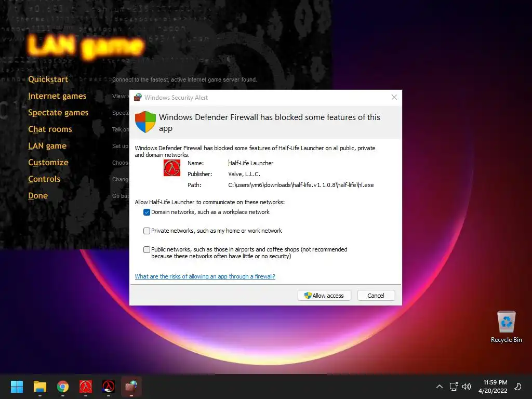Screen dimensions: 532x399
Task: Launch File Explorer from taskbar
Action: pos(39,387)
